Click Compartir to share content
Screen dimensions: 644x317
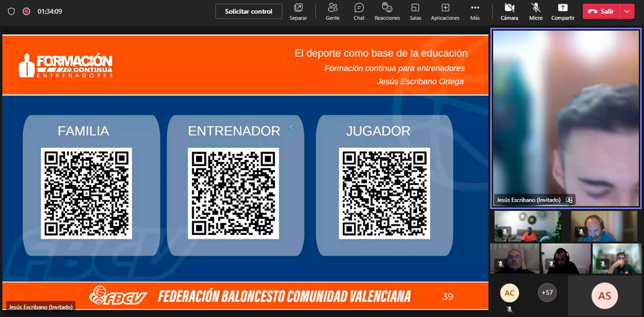(x=562, y=12)
